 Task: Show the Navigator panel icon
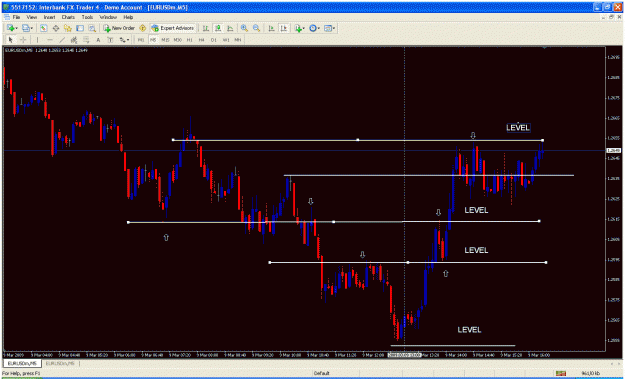[x=68, y=28]
